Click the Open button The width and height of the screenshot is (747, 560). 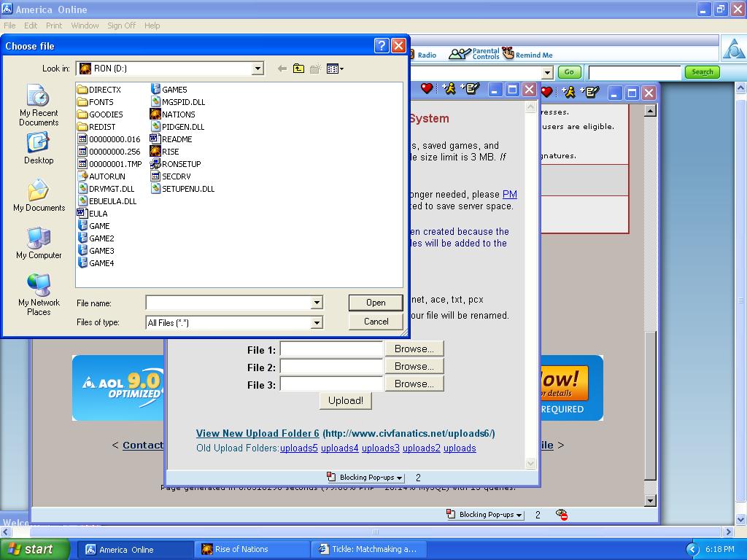coord(376,303)
